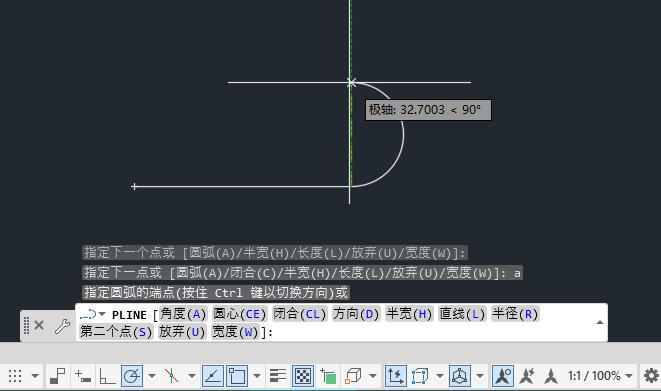
Task: Toggle Infer Constraints status bar icon
Action: [57, 376]
